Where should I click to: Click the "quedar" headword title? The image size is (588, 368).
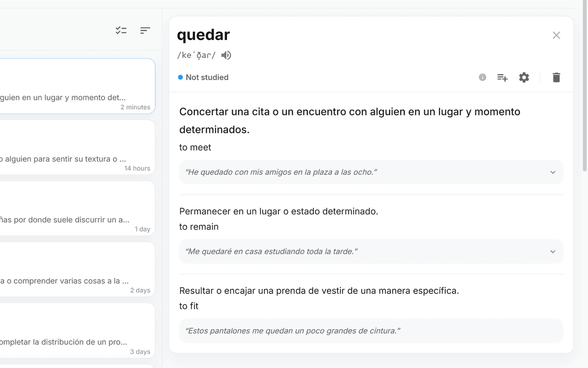pos(204,34)
